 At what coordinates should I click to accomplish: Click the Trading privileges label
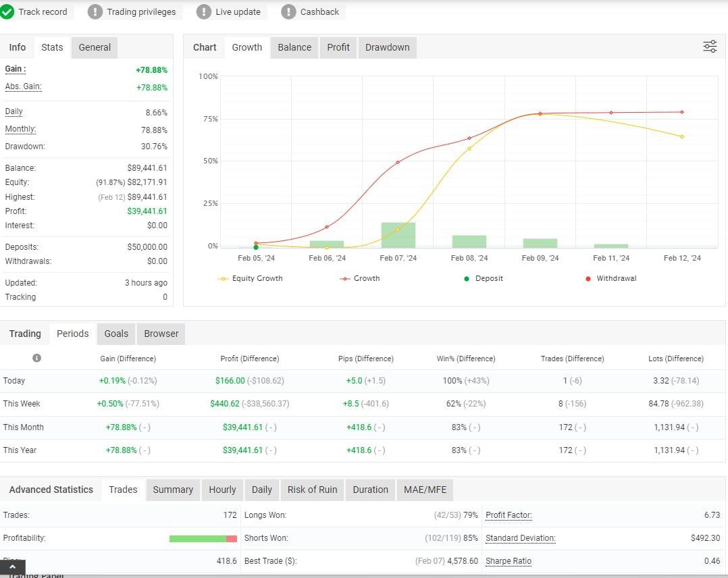click(141, 11)
